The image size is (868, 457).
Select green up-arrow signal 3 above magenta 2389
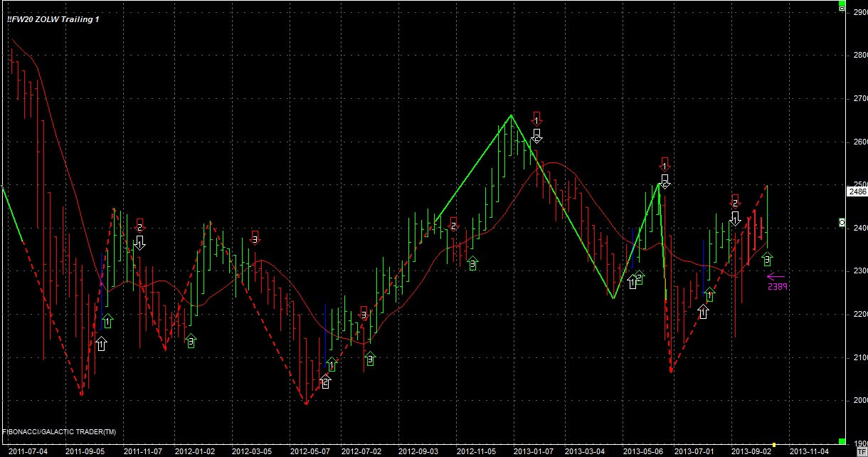coord(767,259)
